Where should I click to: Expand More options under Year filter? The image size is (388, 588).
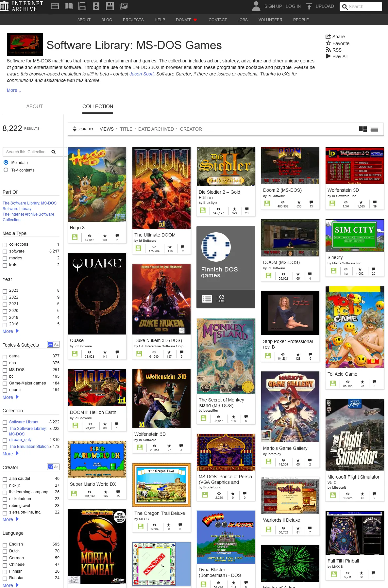(10, 331)
